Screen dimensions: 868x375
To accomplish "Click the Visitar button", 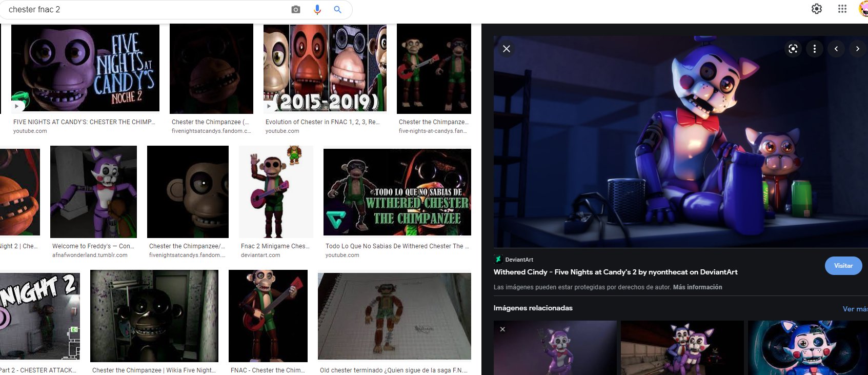I will point(843,266).
